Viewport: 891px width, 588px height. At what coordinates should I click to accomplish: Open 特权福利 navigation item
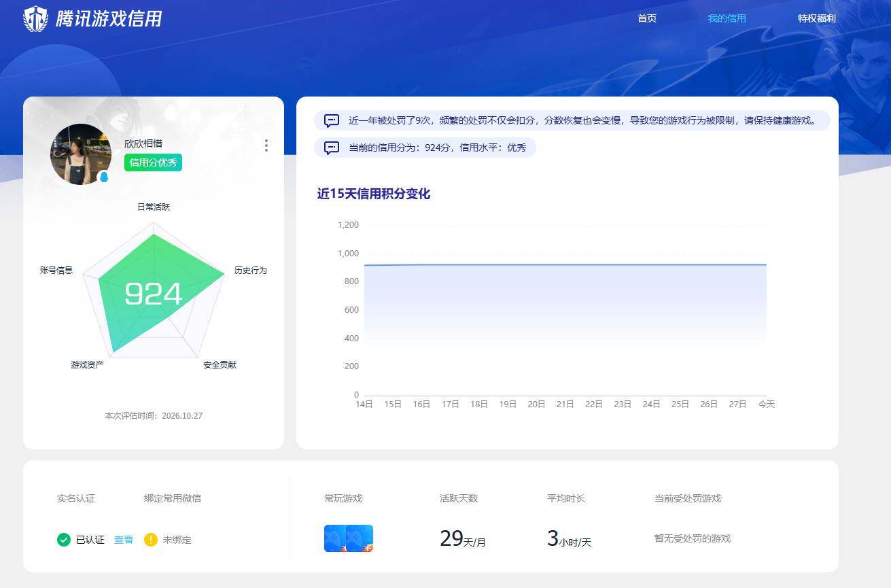pos(816,18)
